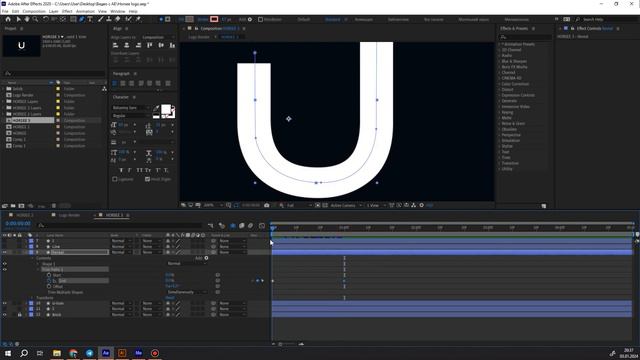Hide the layer 12 Block layer

(x=5, y=315)
